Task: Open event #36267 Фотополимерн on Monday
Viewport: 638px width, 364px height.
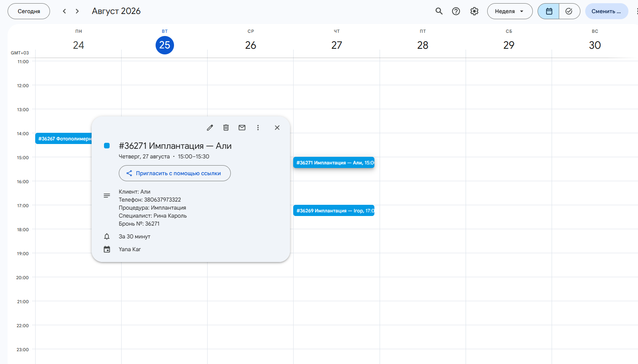Action: pyautogui.click(x=64, y=138)
